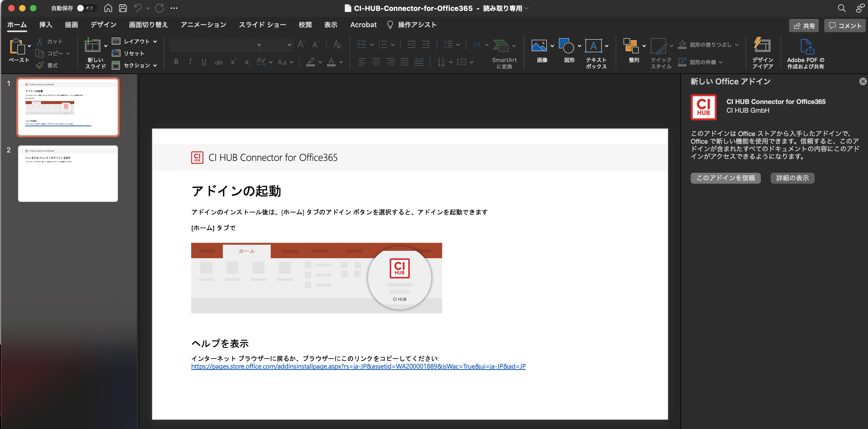
Task: Click the 図形 shapes icon
Action: pos(566,46)
